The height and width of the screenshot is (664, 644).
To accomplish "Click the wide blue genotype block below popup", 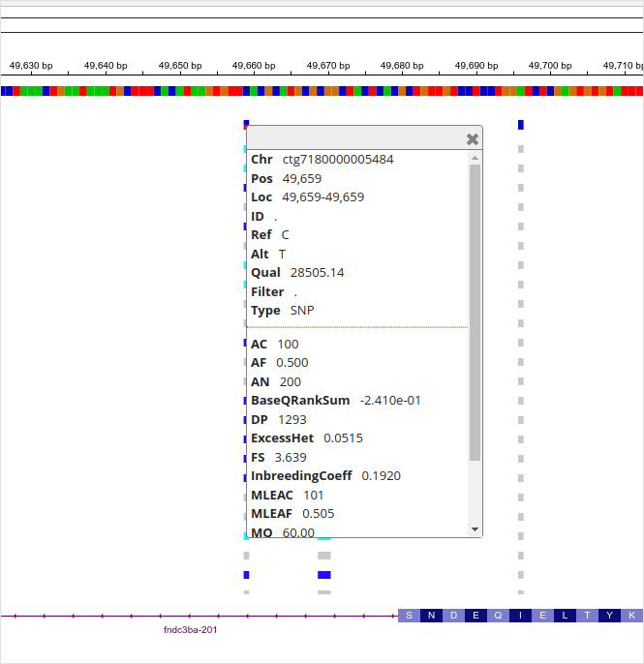I will [x=324, y=575].
